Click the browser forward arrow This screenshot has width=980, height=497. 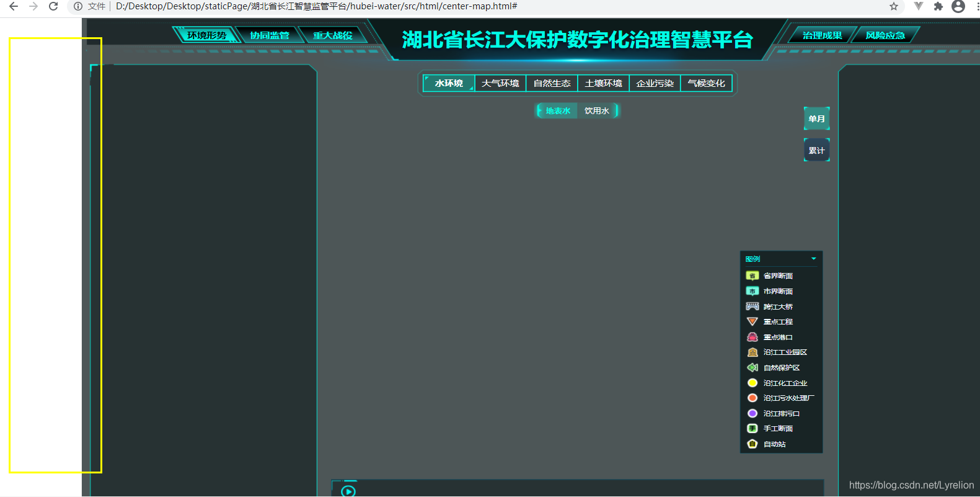point(33,6)
